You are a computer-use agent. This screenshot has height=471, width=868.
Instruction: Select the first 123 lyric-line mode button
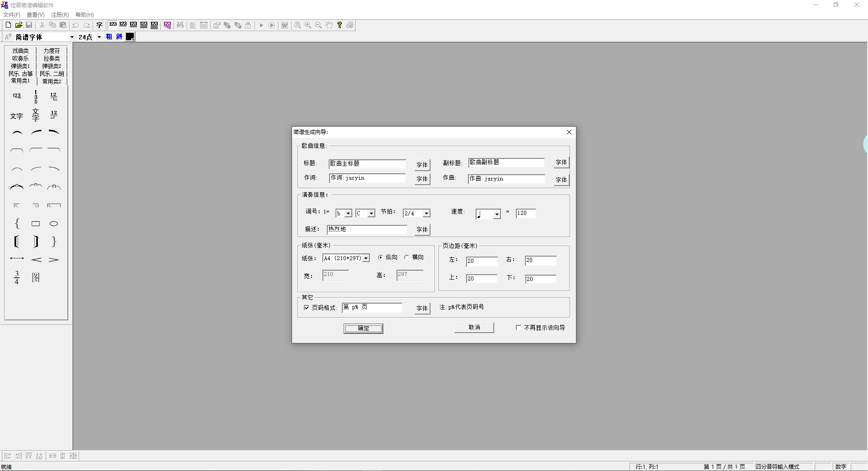click(x=113, y=25)
